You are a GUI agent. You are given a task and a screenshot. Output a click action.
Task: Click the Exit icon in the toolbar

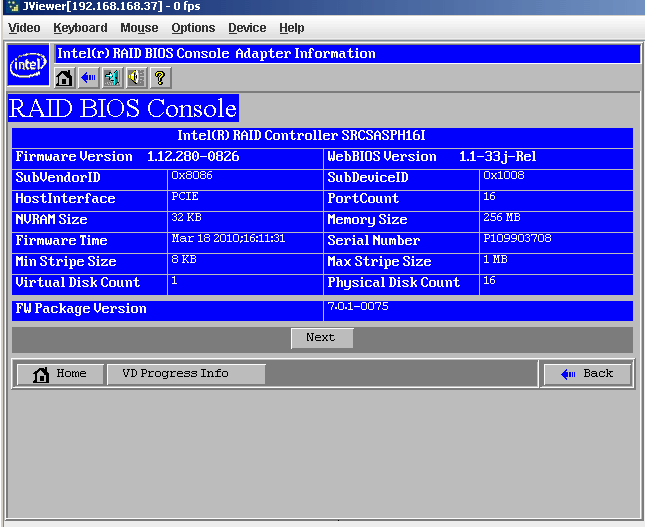tap(112, 77)
